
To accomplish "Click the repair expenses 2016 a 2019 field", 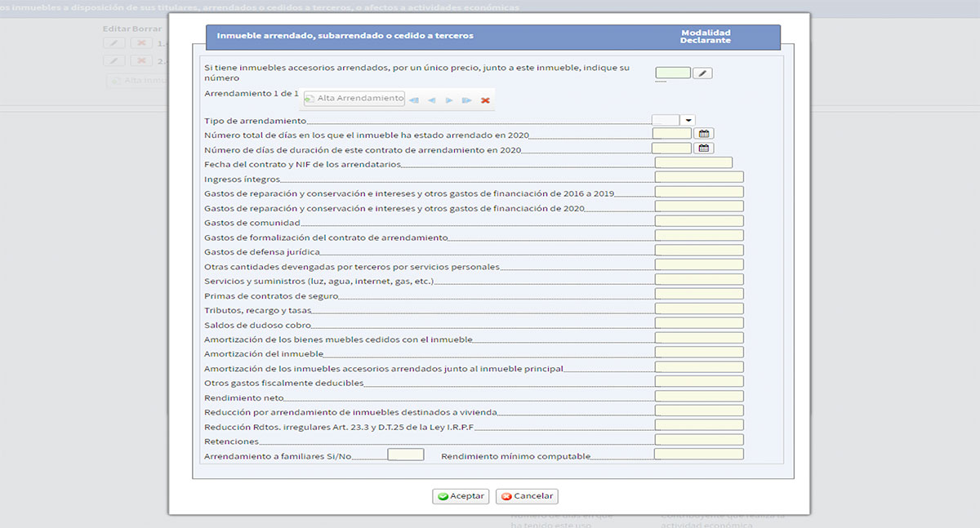I will (x=699, y=192).
